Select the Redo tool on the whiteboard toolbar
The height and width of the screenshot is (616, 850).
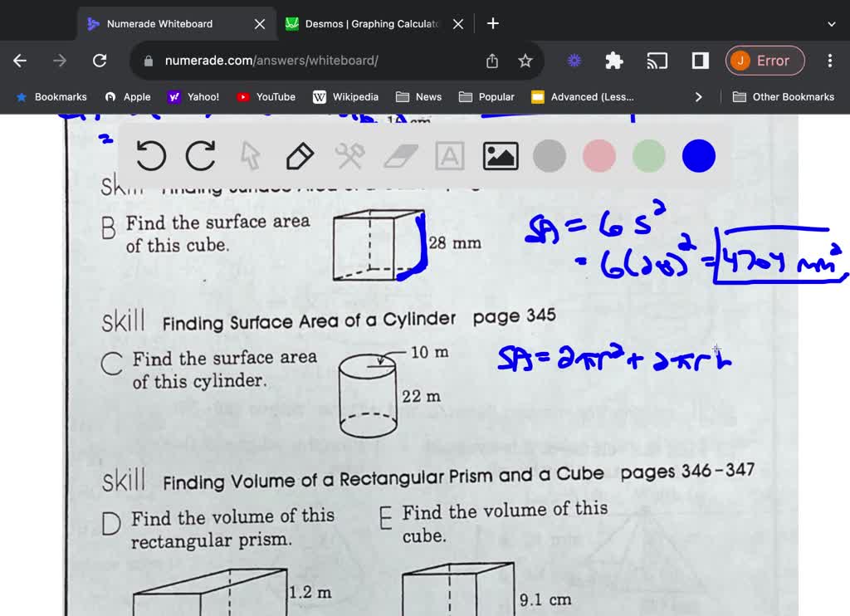point(200,156)
